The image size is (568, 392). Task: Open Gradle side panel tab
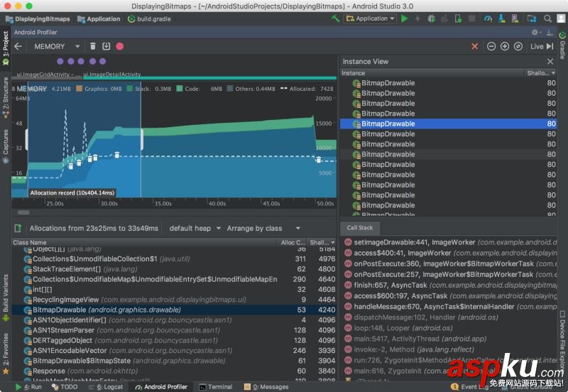(562, 46)
